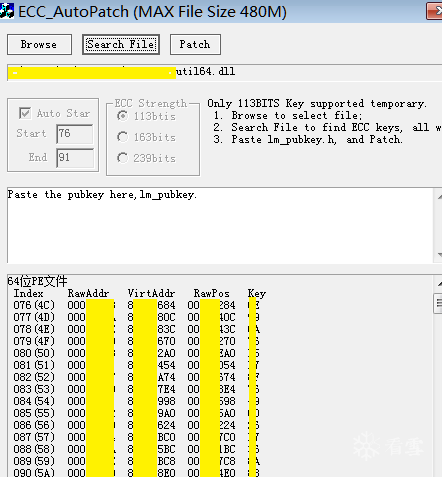This screenshot has height=477, width=442.
Task: Click the 'Only 113BITS Key supported' notice
Action: coord(317,104)
